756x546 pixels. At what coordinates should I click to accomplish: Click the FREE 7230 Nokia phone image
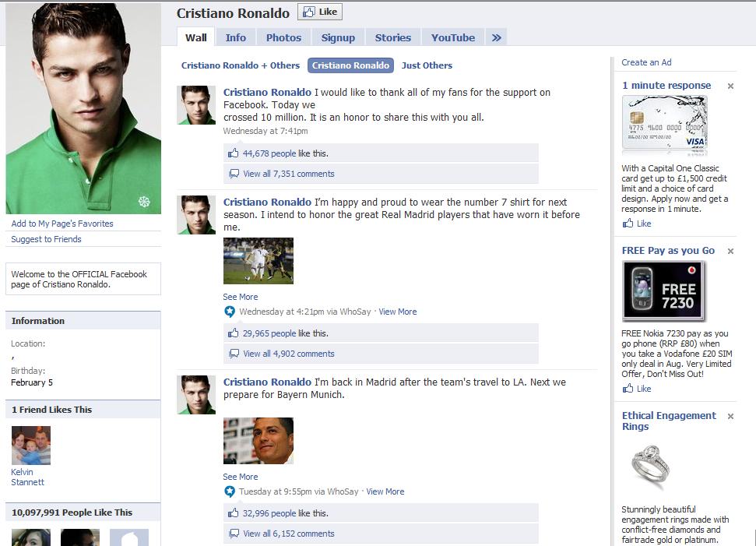663,291
